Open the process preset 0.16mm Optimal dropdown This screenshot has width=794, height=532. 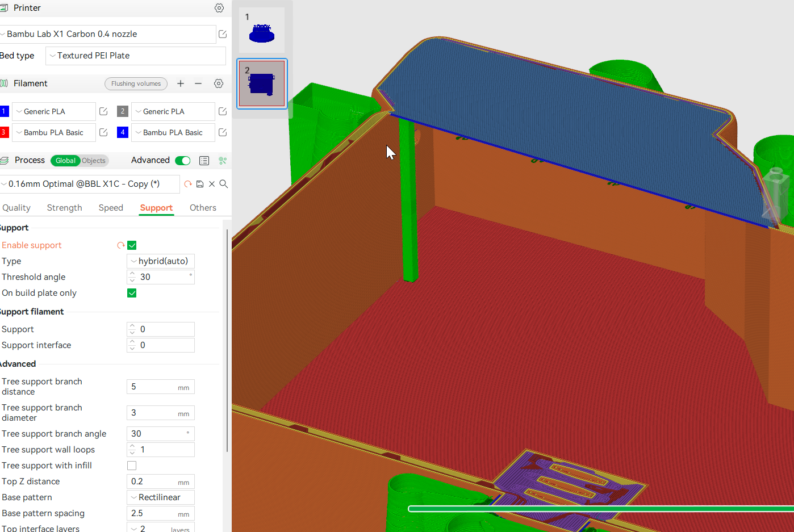[90, 184]
